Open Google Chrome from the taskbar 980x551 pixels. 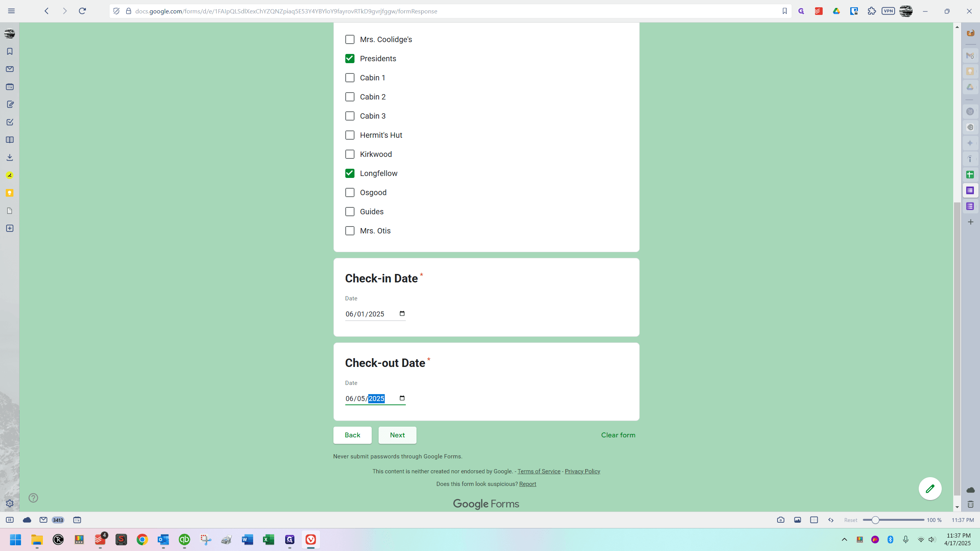(x=142, y=540)
